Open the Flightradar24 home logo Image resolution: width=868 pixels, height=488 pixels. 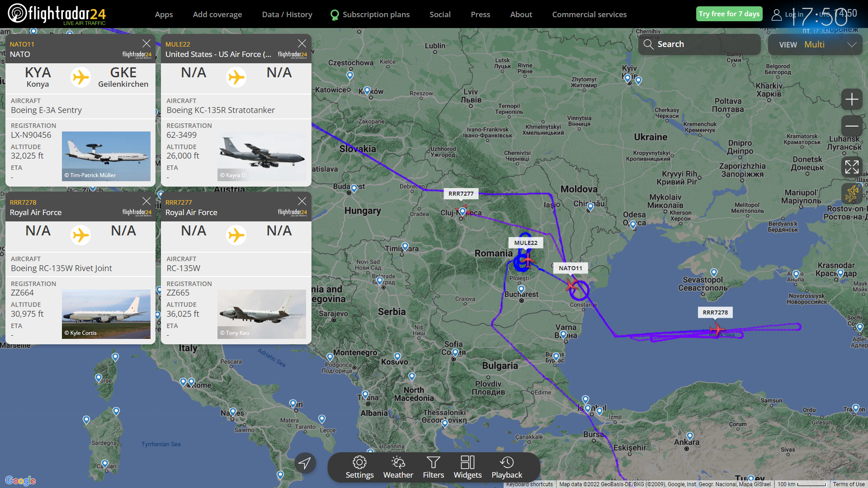click(x=57, y=14)
